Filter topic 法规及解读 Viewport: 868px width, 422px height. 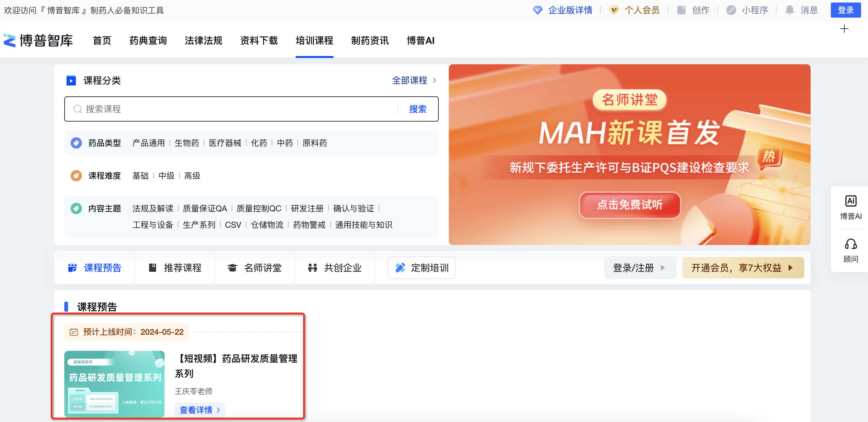(x=153, y=208)
